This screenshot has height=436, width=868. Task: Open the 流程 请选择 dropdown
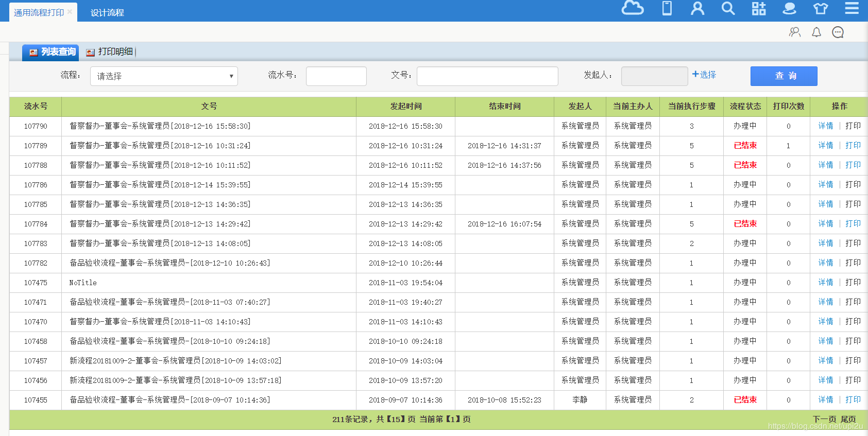164,76
